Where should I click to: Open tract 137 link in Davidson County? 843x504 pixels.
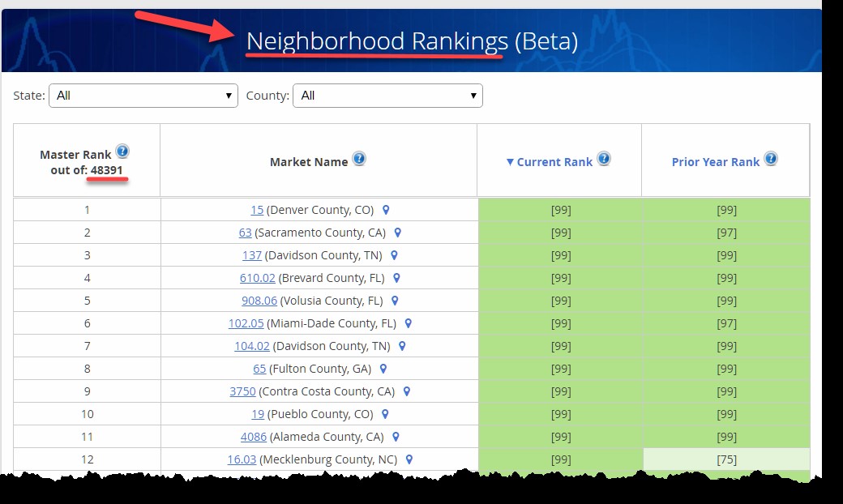[252, 255]
